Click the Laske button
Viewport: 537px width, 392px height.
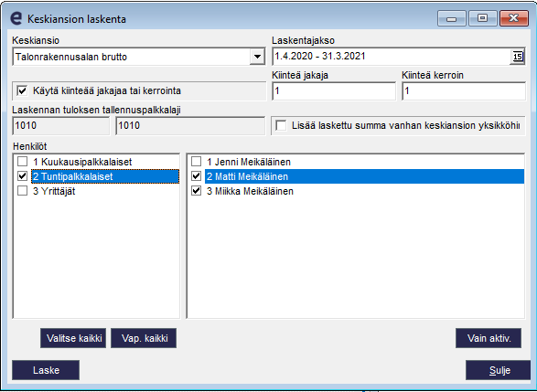[x=46, y=370]
